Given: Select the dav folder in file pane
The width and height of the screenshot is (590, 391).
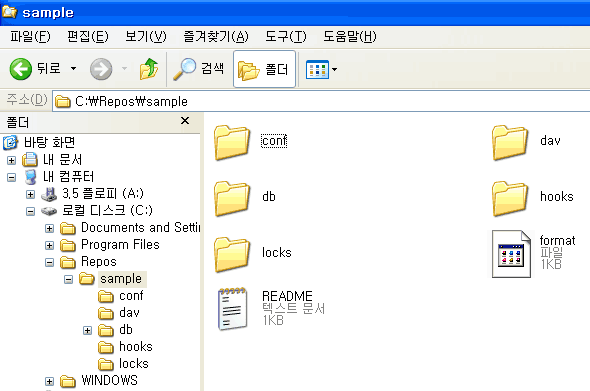Looking at the screenshot, I should coord(509,143).
